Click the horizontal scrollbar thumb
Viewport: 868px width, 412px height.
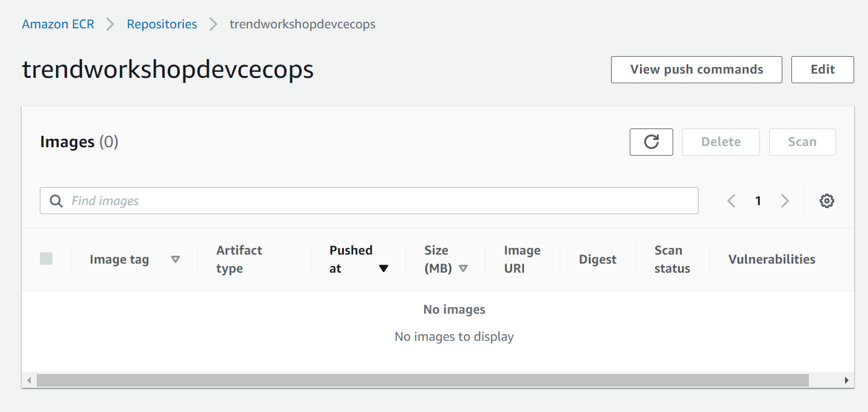click(422, 380)
